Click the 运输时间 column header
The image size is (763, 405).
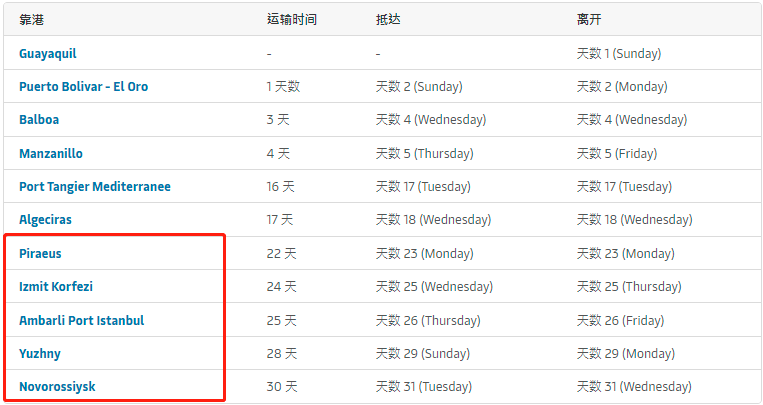point(291,20)
